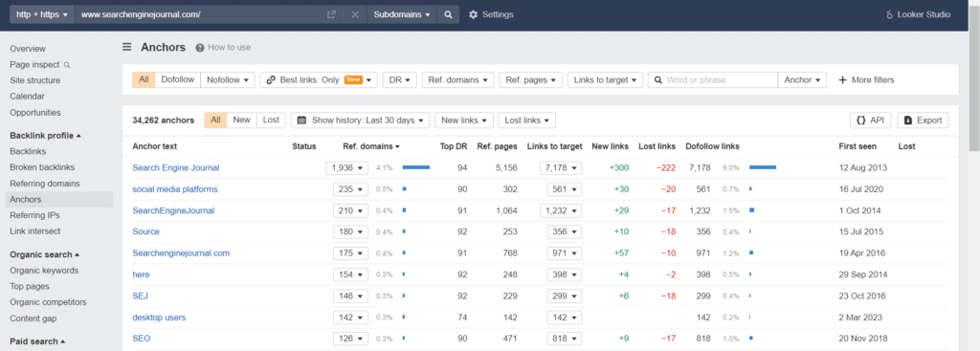980x351 pixels.
Task: Open Calendar in sidebar
Action: click(x=28, y=97)
